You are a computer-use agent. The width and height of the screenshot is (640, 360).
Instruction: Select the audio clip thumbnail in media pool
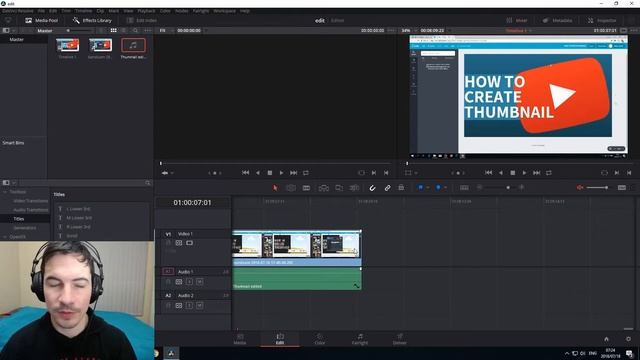pyautogui.click(x=133, y=45)
